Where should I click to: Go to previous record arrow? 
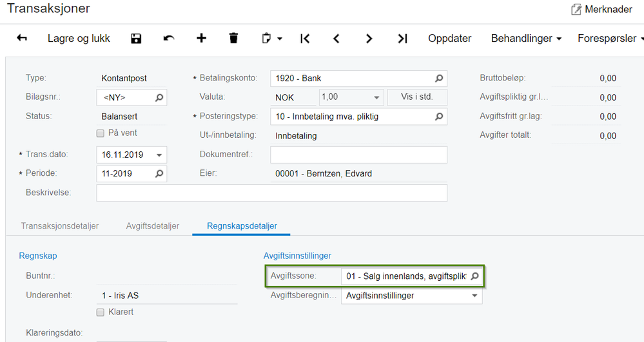pyautogui.click(x=337, y=39)
